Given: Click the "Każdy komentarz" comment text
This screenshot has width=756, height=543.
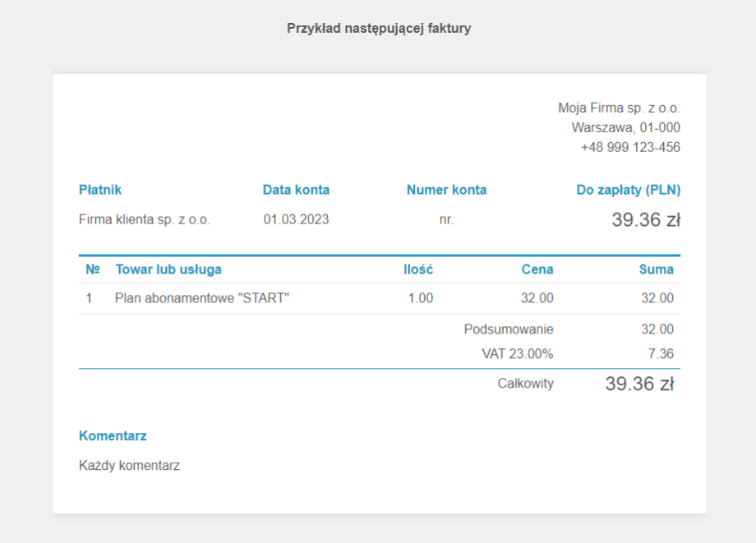Looking at the screenshot, I should point(129,466).
